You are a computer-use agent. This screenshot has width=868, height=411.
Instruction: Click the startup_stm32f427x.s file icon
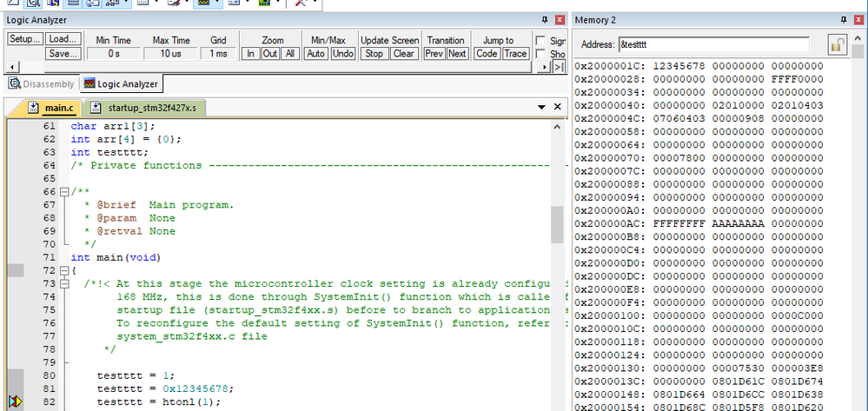coord(96,108)
